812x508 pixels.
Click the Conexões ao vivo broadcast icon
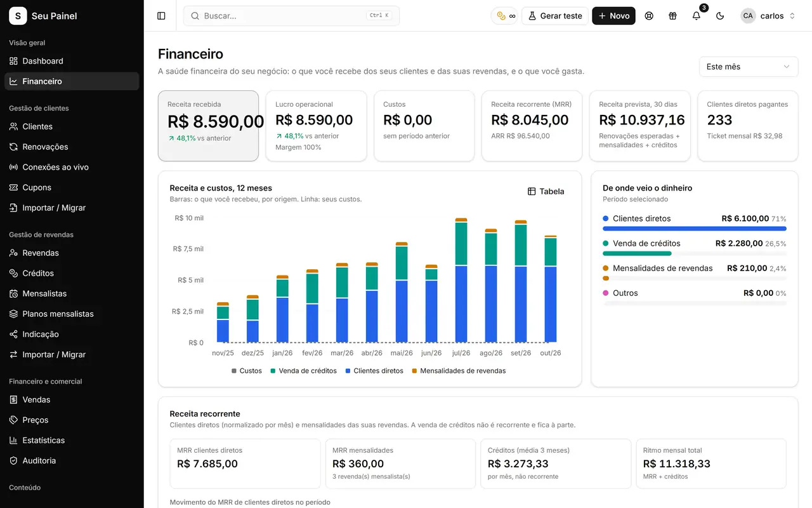point(13,167)
